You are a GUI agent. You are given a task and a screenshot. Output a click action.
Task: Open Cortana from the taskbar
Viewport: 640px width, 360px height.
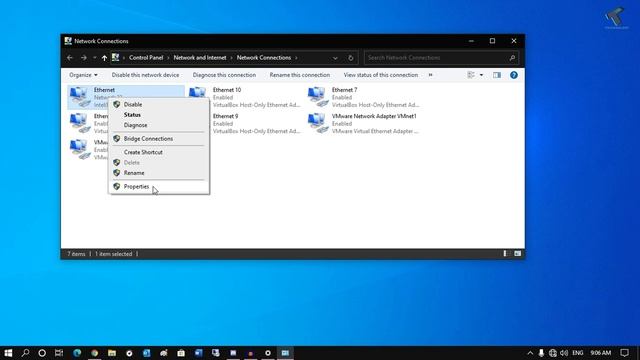[x=42, y=353]
